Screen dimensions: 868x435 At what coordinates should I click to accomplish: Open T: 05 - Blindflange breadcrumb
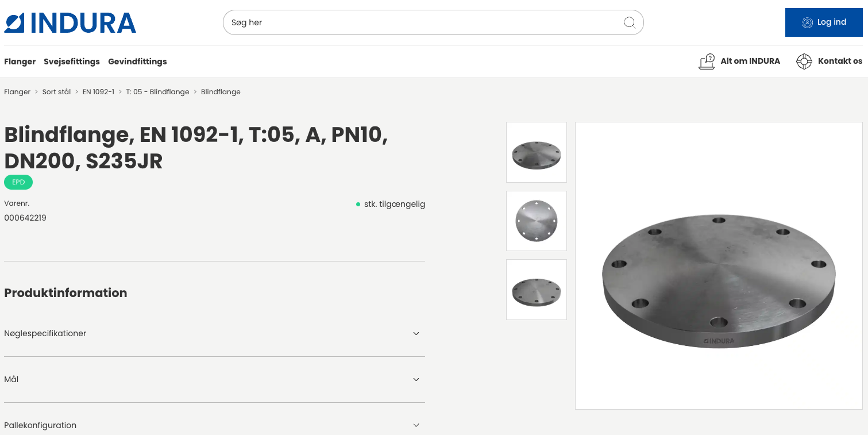pyautogui.click(x=157, y=92)
